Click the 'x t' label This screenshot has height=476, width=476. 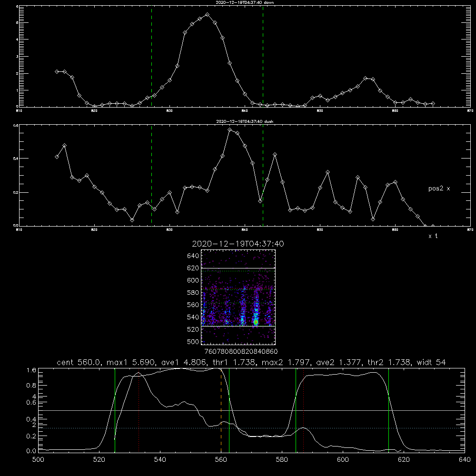click(x=433, y=236)
